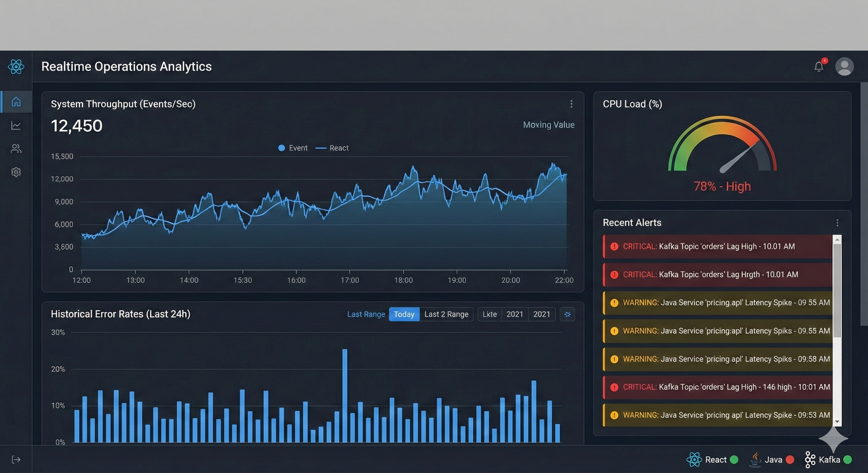Open the Recent Alerts options menu

pyautogui.click(x=837, y=223)
